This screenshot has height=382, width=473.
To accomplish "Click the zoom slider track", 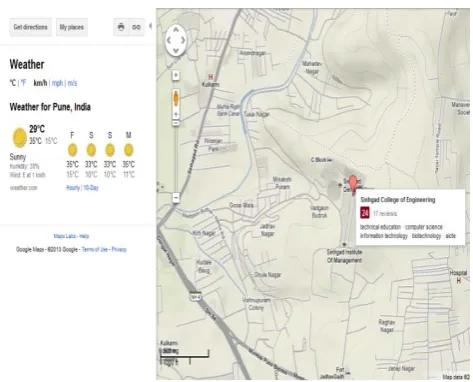I will pos(176,158).
